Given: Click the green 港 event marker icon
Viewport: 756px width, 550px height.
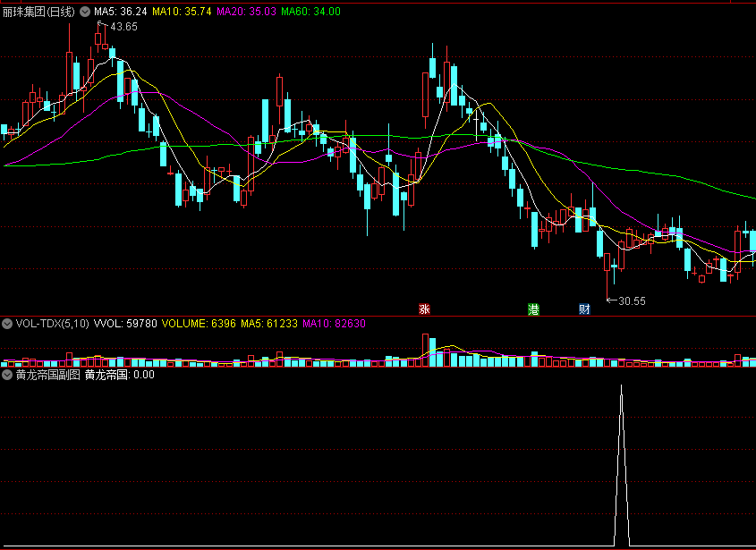Looking at the screenshot, I should click(533, 309).
